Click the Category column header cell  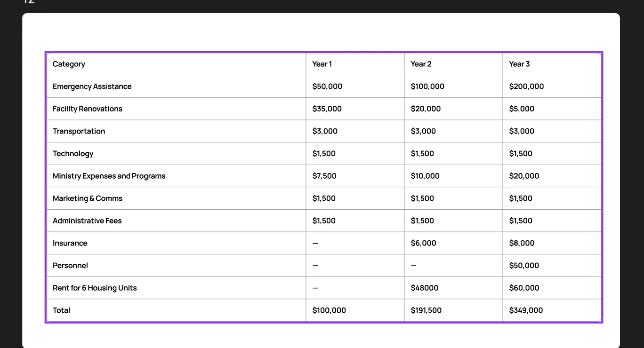[177, 64]
